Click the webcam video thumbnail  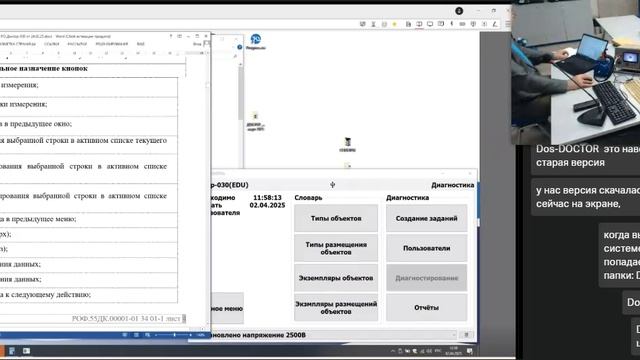[x=576, y=72]
